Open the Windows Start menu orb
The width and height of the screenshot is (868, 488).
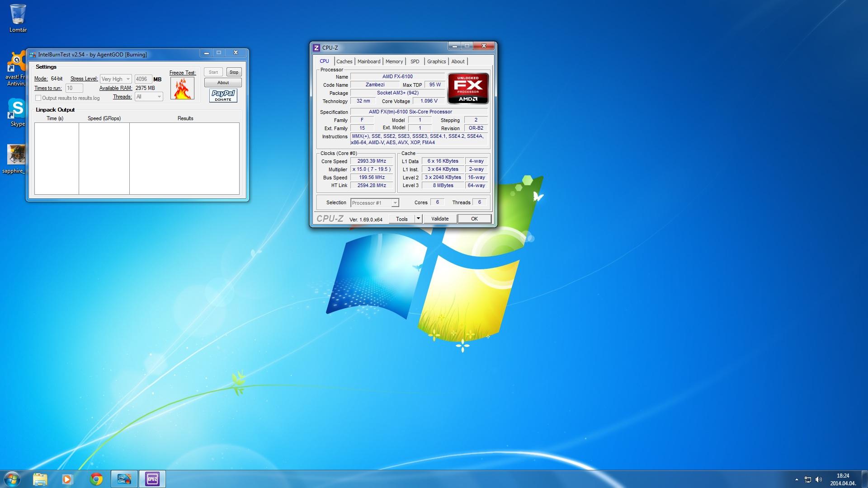point(12,479)
